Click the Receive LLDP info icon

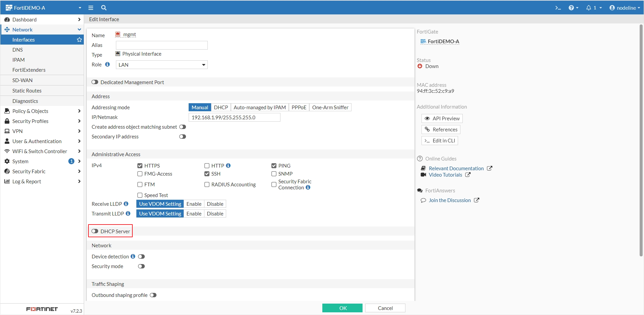click(x=126, y=204)
